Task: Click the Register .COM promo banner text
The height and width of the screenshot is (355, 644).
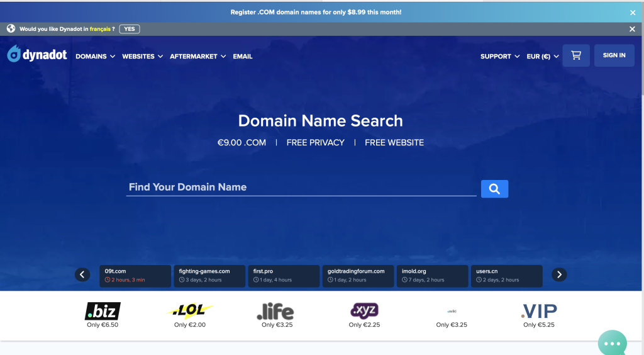Action: [316, 13]
